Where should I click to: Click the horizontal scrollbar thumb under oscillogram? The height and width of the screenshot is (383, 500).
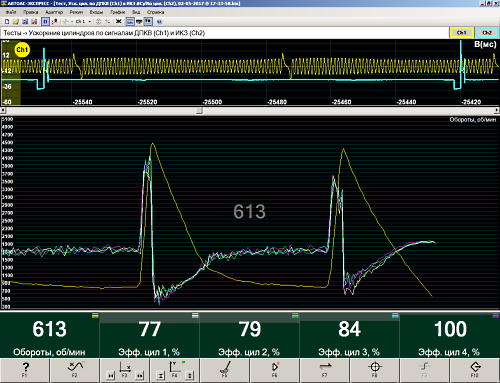(199, 110)
